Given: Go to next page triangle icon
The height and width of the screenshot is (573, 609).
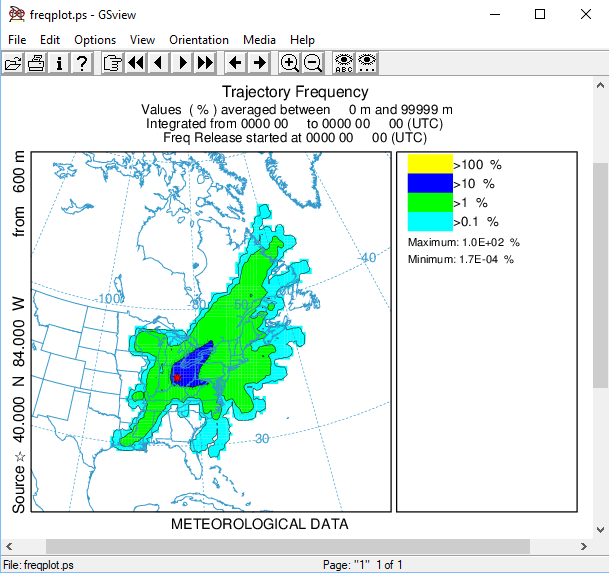Looking at the screenshot, I should 182,63.
